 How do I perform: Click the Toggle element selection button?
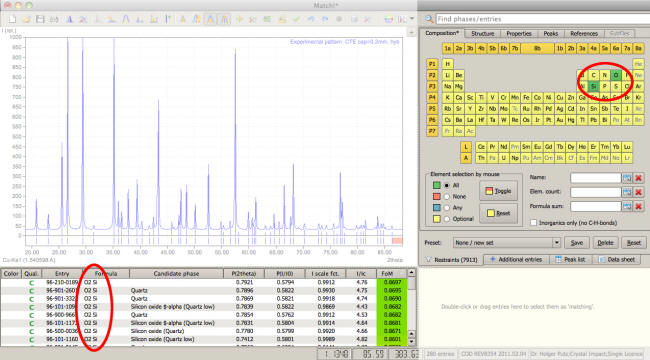pyautogui.click(x=498, y=191)
